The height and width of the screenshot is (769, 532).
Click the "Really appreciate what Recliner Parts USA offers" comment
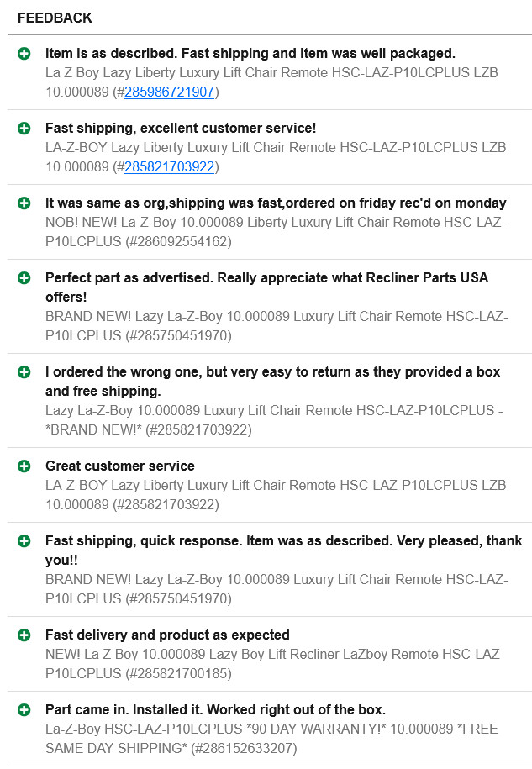click(266, 287)
